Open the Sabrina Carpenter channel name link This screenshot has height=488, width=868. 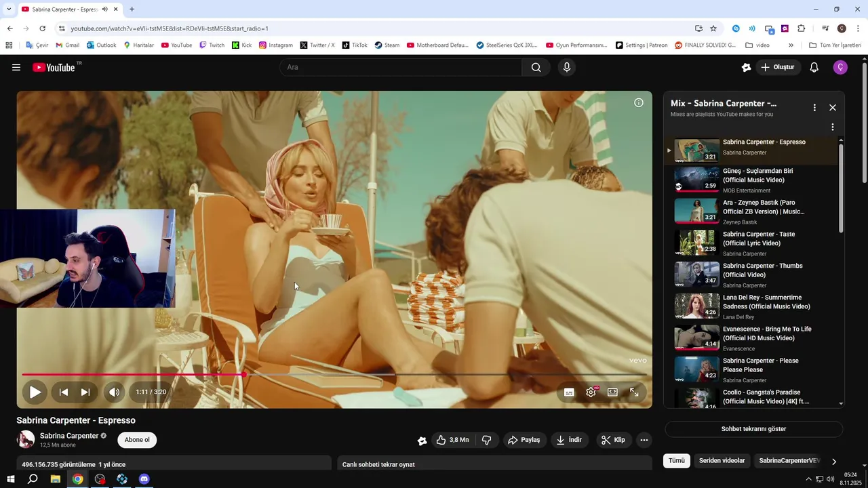tap(69, 436)
